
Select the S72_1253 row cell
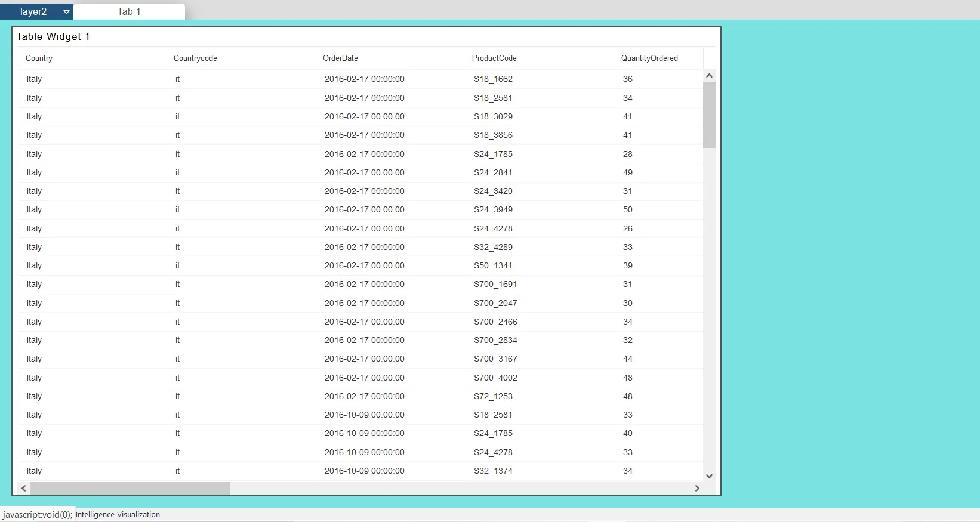click(x=493, y=396)
